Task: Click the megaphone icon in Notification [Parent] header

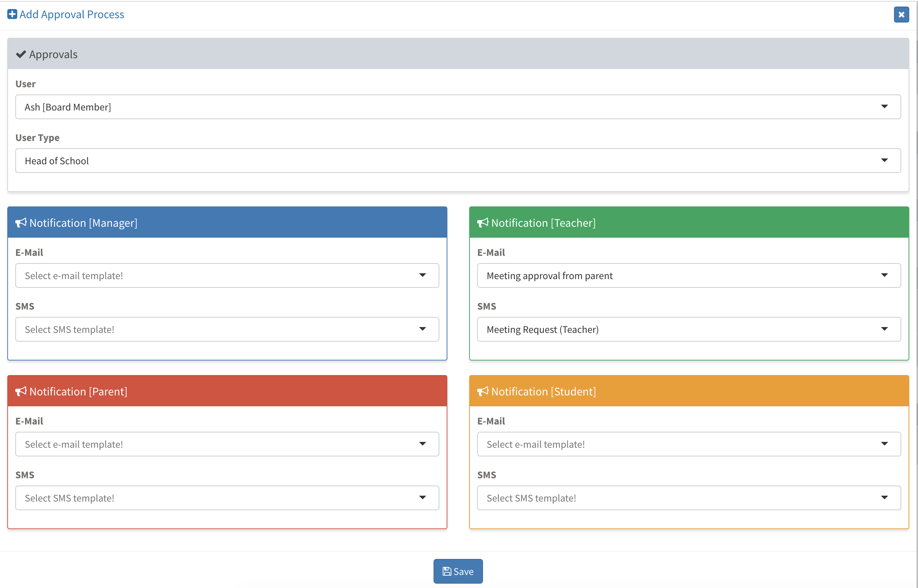Action: click(21, 391)
